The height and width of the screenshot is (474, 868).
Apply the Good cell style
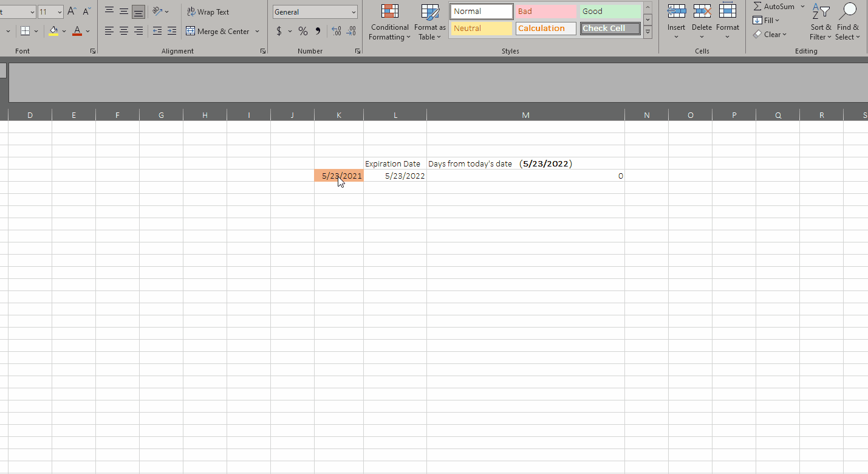point(610,12)
